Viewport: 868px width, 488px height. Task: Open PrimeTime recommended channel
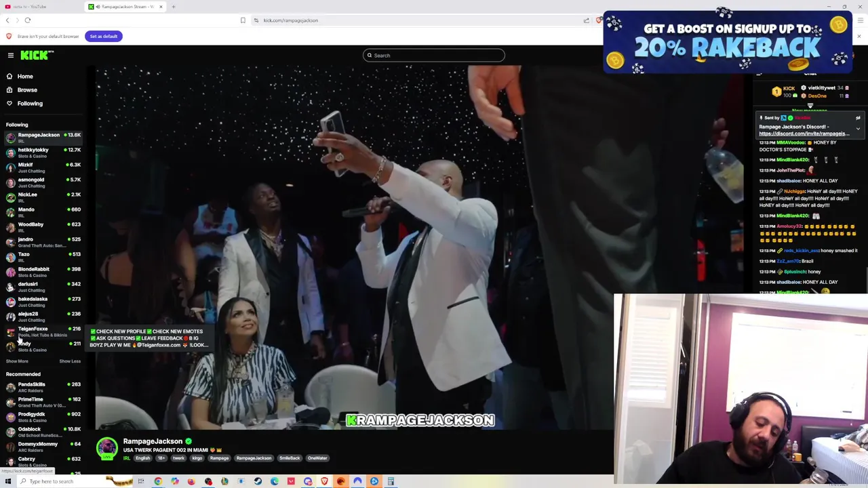(x=43, y=401)
